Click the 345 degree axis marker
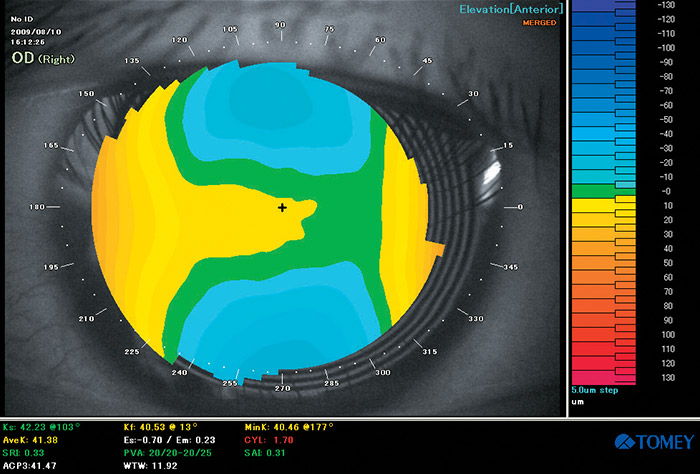 511,267
